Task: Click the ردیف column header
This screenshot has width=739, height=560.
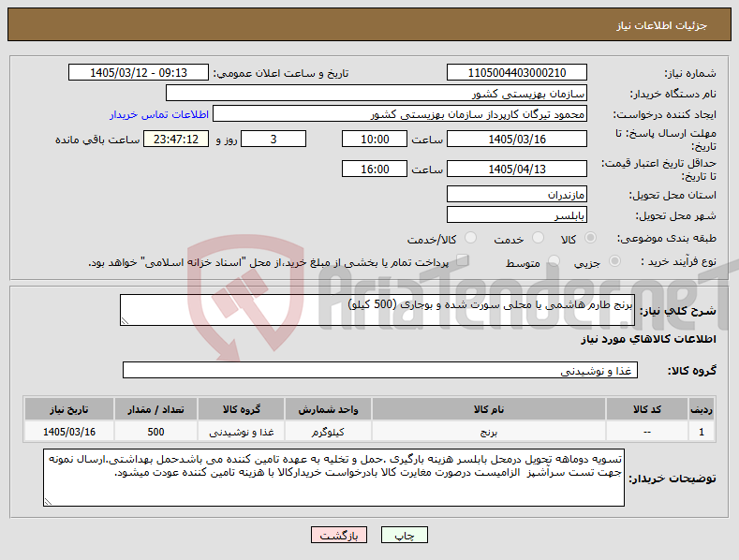Action: [702, 409]
